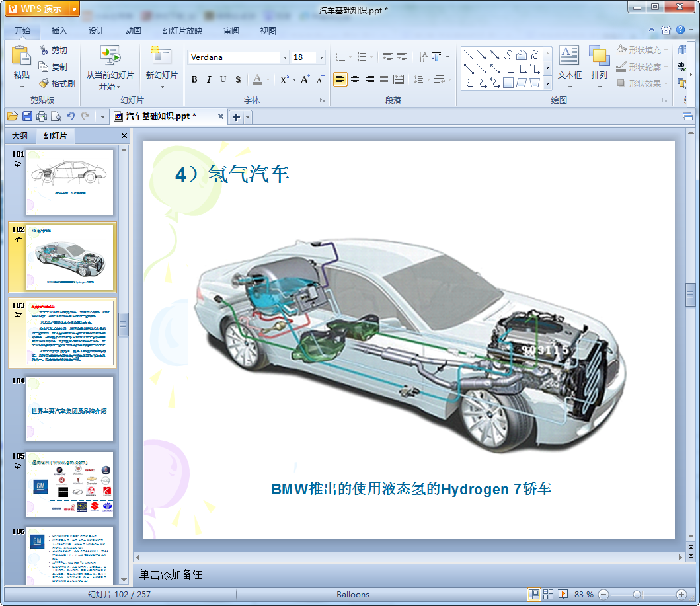Switch to slide sorter view icon

coord(549,594)
